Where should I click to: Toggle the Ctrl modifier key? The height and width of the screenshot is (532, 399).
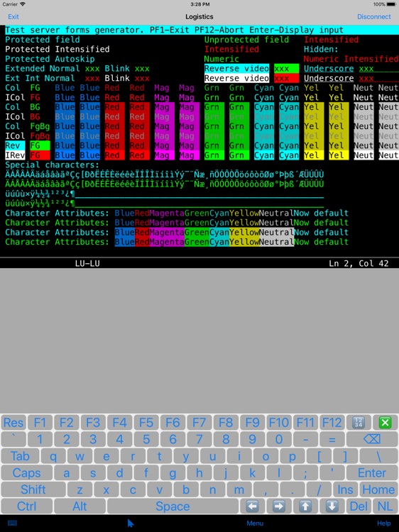[x=26, y=506]
